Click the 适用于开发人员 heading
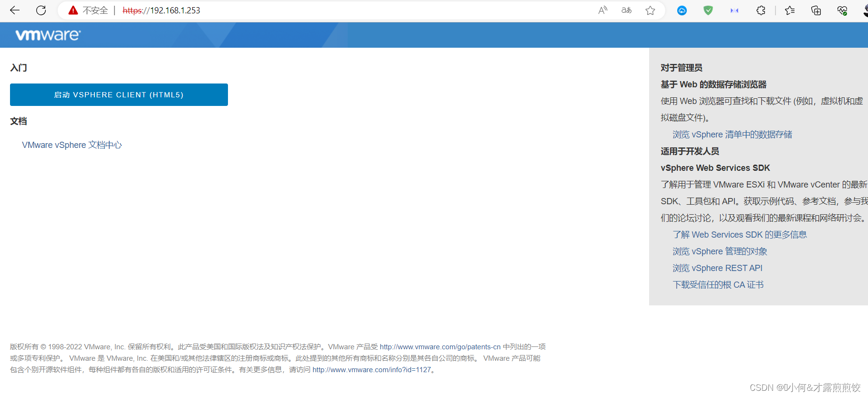This screenshot has width=868, height=397. pos(690,151)
